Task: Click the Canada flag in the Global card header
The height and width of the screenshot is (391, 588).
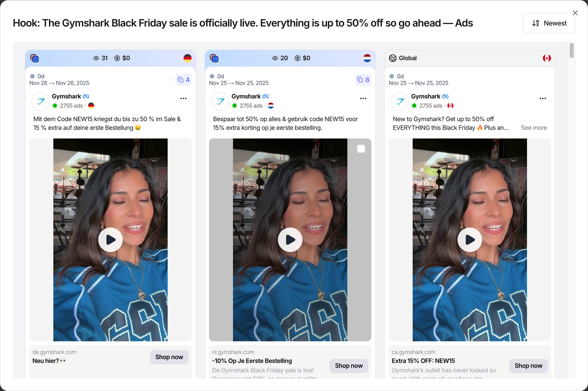Action: (x=547, y=58)
